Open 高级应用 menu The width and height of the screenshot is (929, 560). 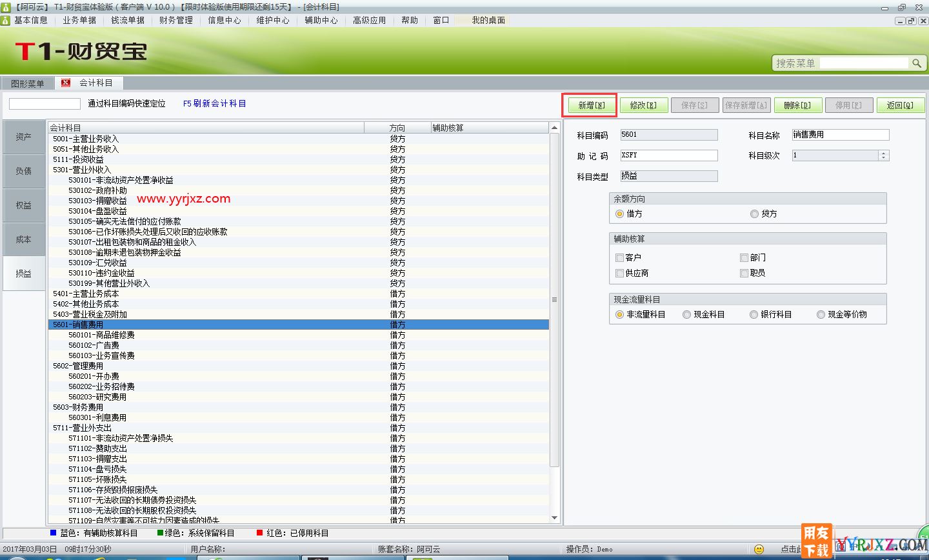370,20
